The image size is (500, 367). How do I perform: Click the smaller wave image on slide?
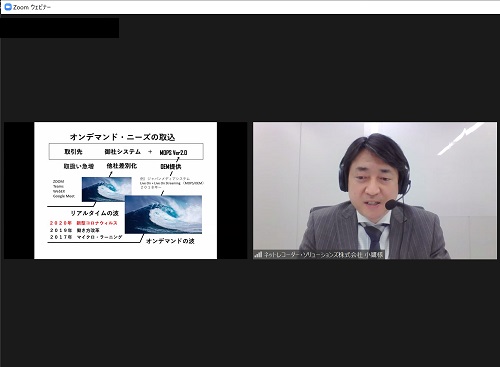106,189
